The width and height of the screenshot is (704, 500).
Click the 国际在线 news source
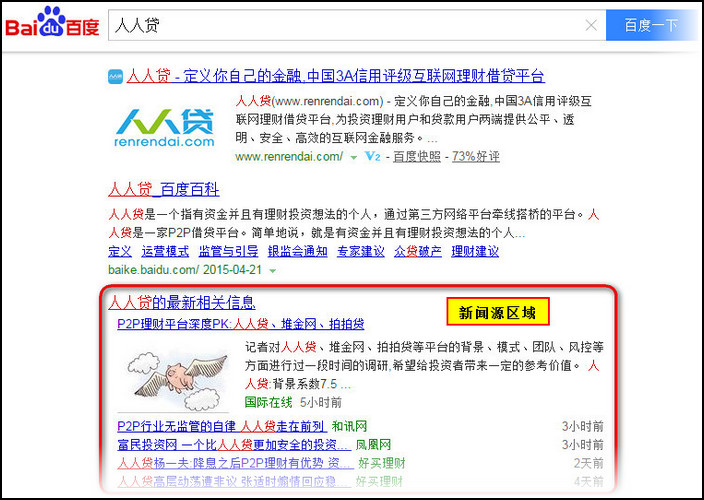[268, 402]
